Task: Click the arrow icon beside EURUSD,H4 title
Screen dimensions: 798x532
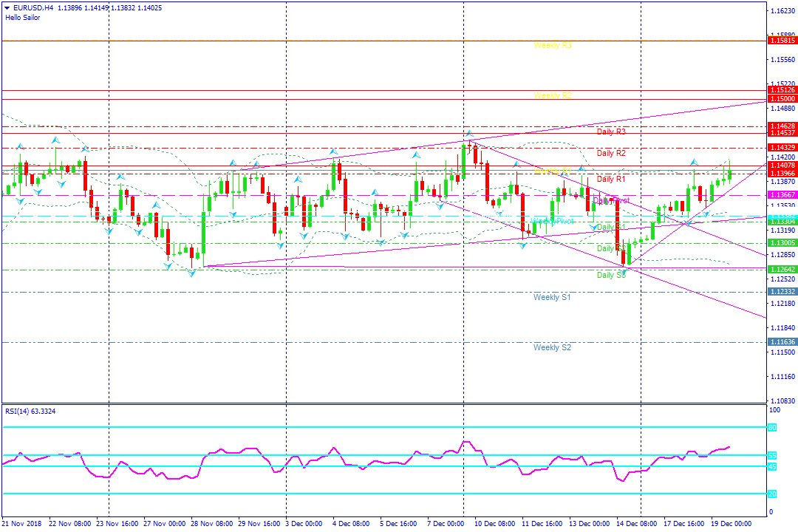Action: pyautogui.click(x=7, y=8)
